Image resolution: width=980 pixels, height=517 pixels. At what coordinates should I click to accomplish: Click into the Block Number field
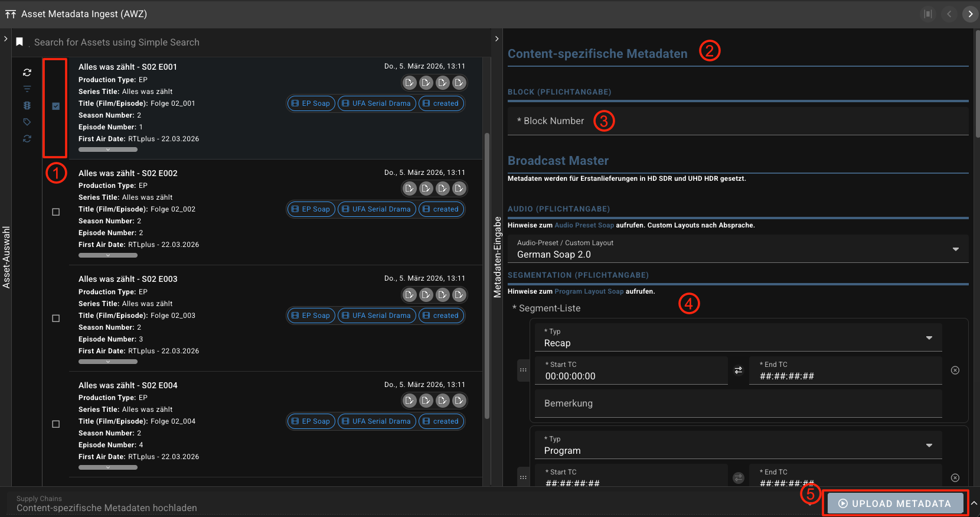pyautogui.click(x=738, y=121)
